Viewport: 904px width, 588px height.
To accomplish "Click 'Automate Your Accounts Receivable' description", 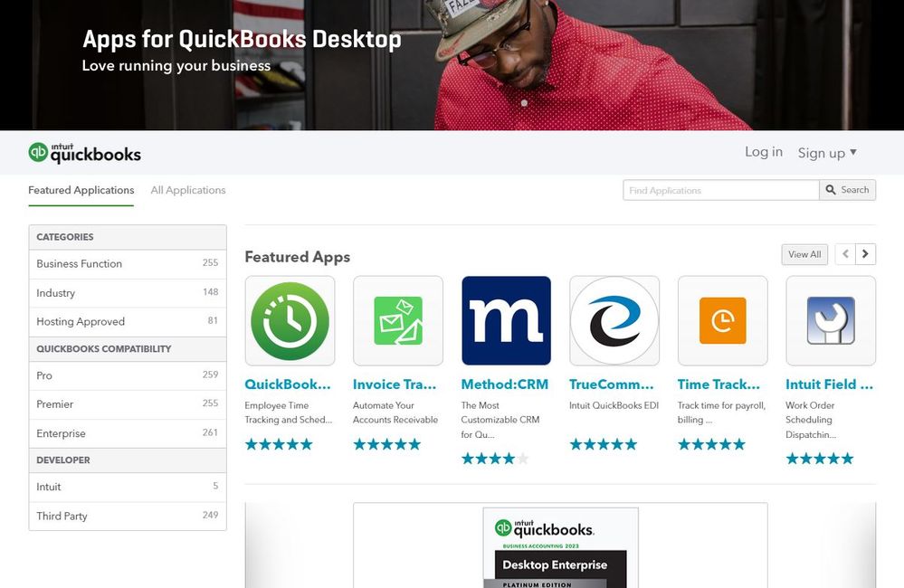I will point(395,413).
